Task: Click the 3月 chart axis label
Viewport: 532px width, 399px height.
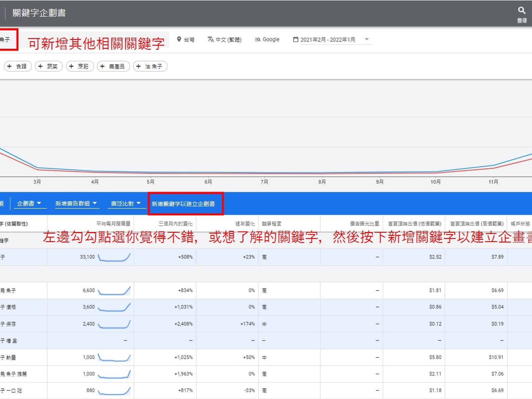Action: [37, 182]
